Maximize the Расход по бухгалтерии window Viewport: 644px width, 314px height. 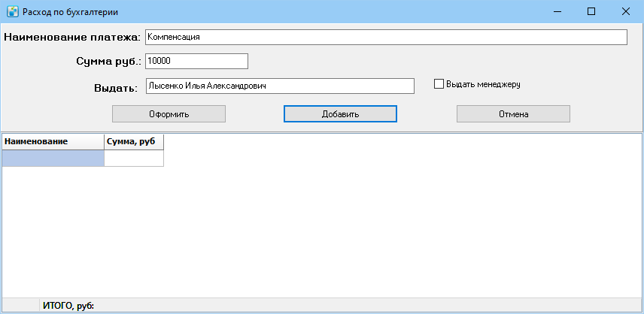tap(591, 12)
